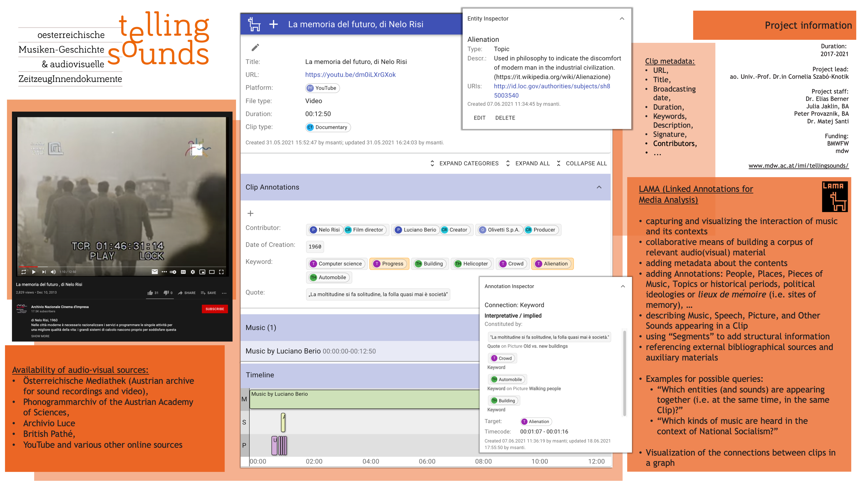Viewport: 868px width, 488px height.
Task: Click the loop icon in video player
Action: pyautogui.click(x=23, y=272)
